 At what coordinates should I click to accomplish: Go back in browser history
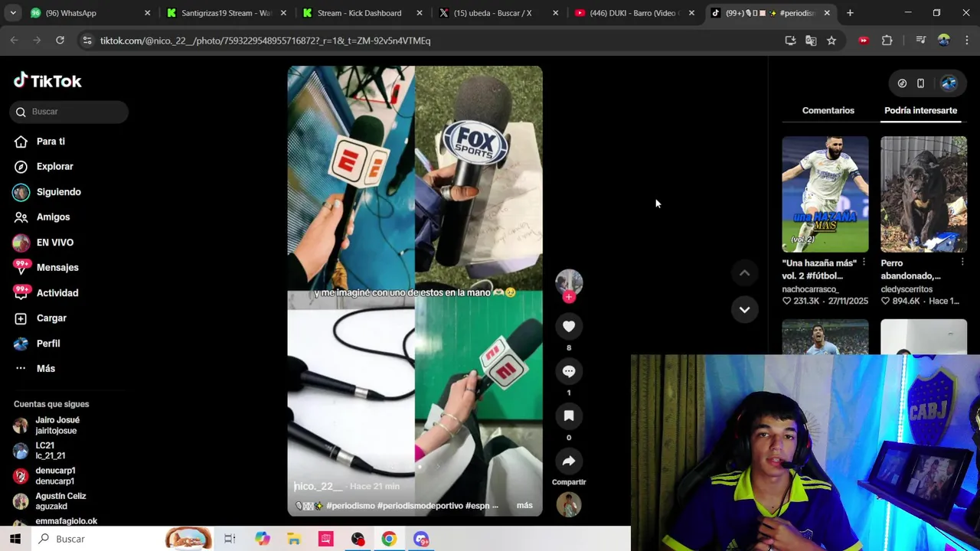[x=14, y=41]
